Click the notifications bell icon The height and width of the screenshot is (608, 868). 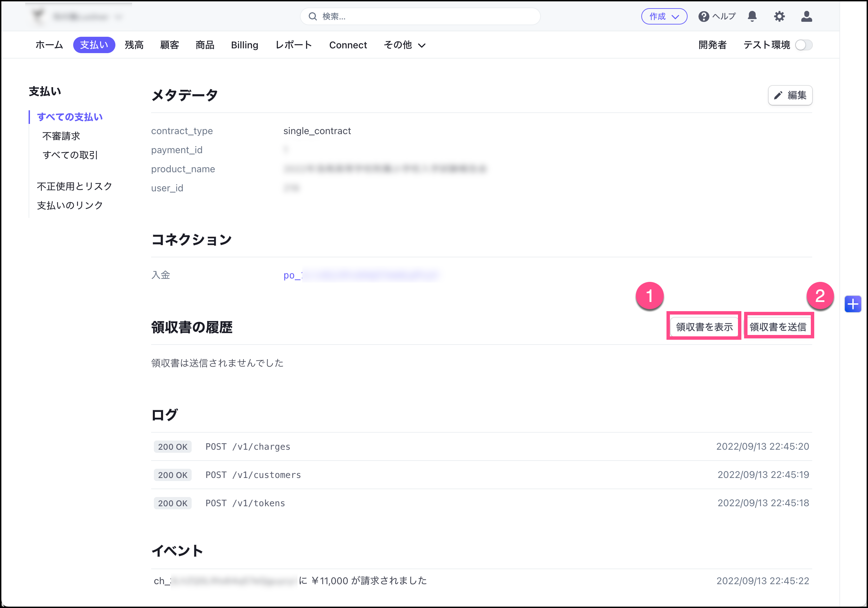tap(752, 16)
